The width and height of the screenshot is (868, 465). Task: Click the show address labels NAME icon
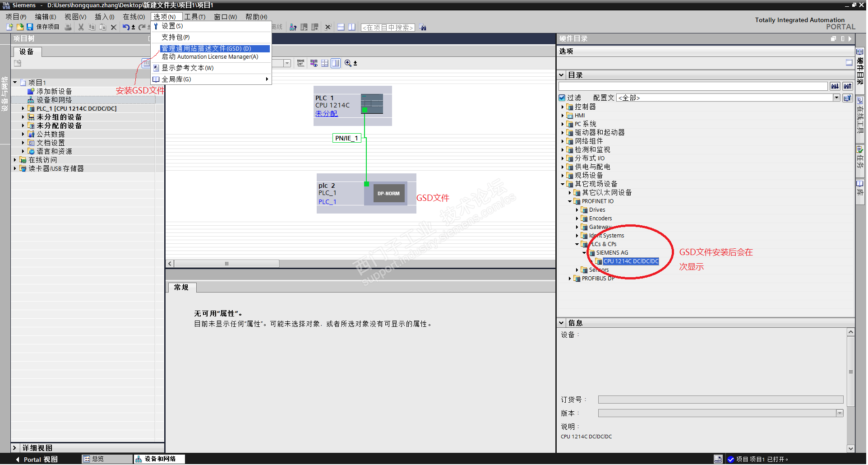click(x=301, y=63)
